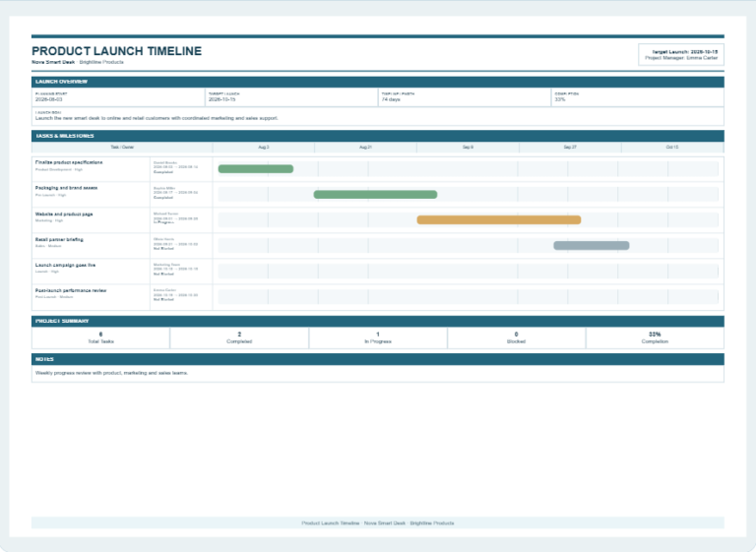
Task: Click the 'Nova Smart Desk' subtitle text
Action: tap(53, 62)
